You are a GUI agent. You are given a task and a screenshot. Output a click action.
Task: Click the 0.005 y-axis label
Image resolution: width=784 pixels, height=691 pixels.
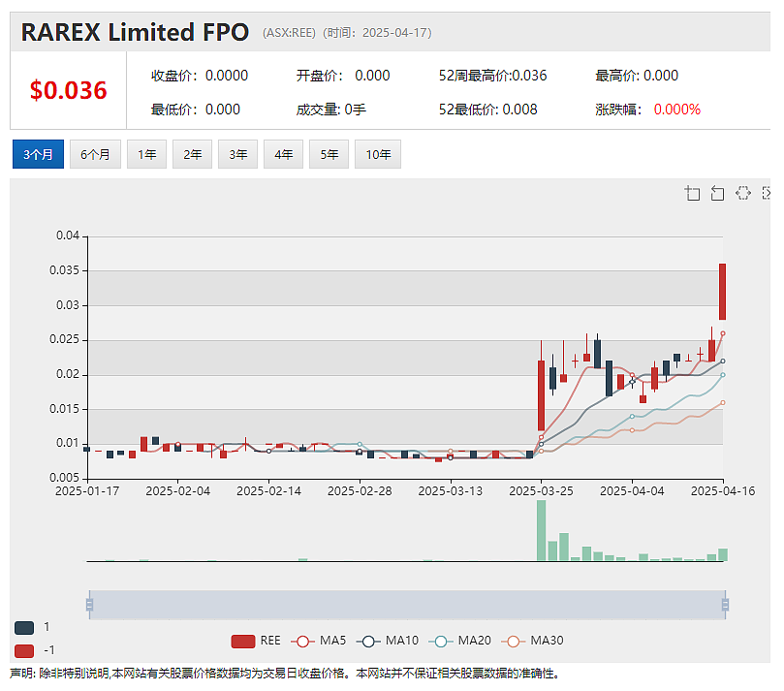click(x=65, y=478)
